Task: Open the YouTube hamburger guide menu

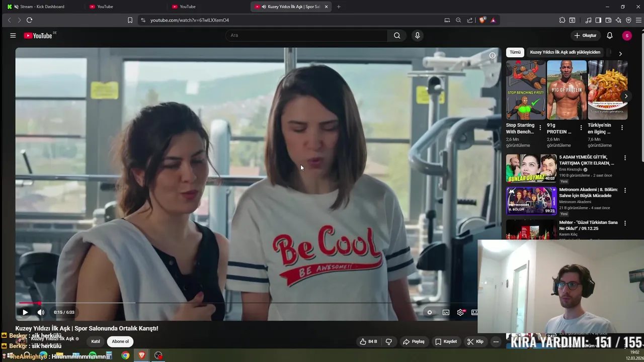Action: [13, 36]
